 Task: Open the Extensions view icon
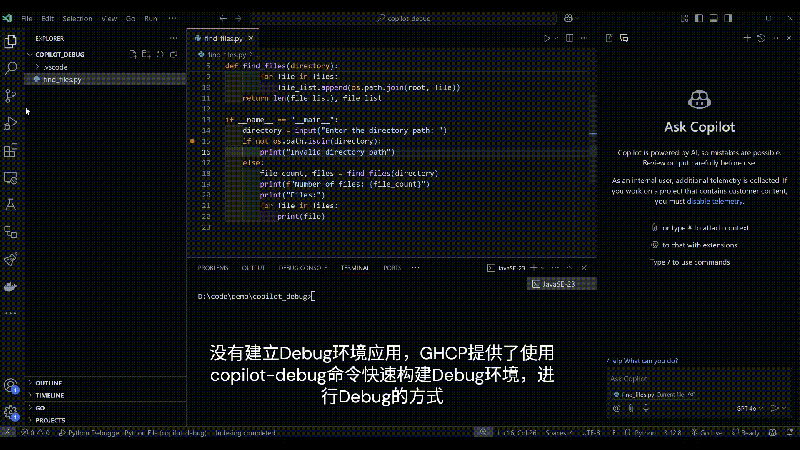[11, 151]
